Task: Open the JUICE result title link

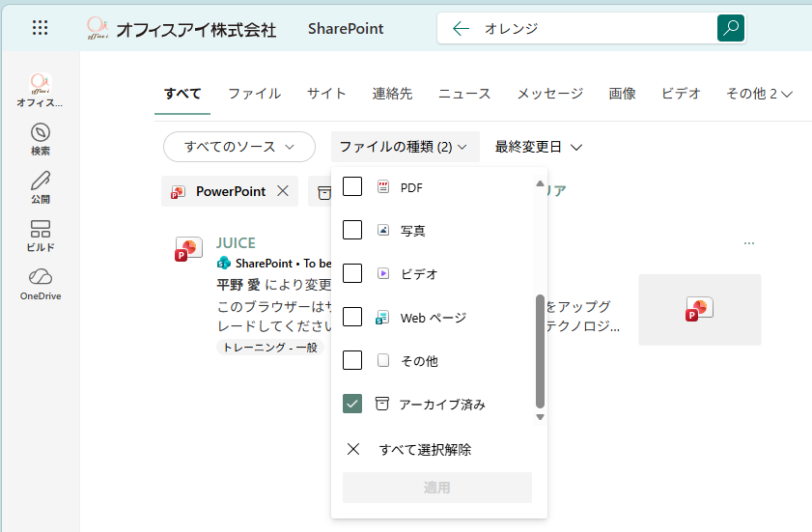Action: pyautogui.click(x=236, y=243)
